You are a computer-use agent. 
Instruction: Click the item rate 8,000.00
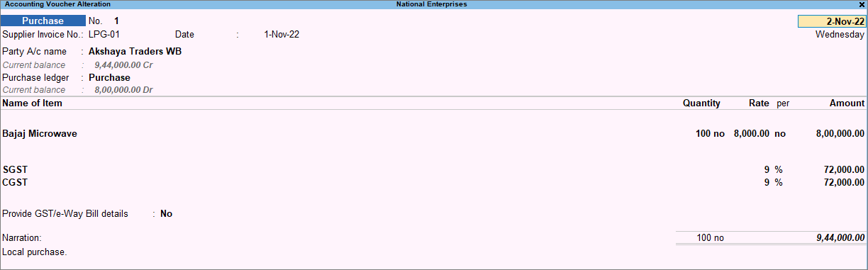(752, 133)
